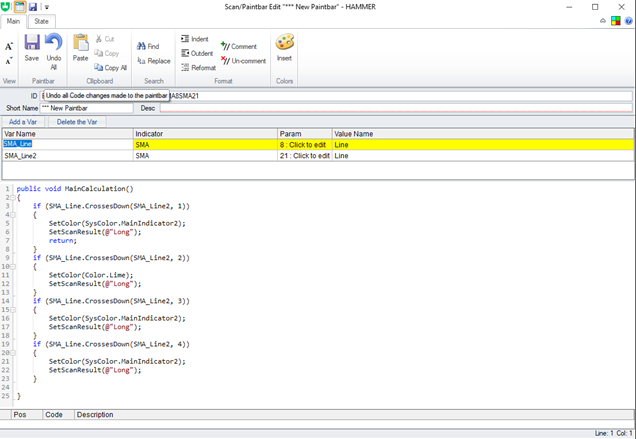636x439 pixels.
Task: Edit the '8 : Click to edit' param
Action: pos(305,145)
